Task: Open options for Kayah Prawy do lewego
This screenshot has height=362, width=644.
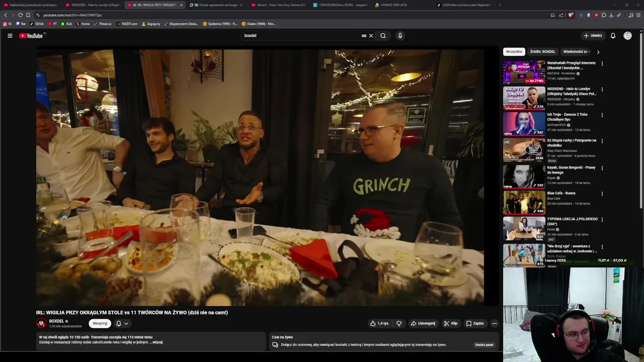Action: pos(602,168)
